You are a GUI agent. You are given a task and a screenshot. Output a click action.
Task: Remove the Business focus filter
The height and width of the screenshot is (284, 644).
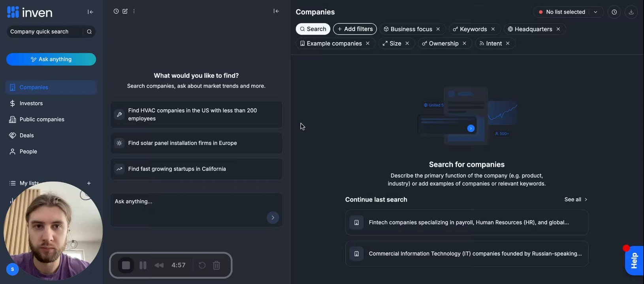click(x=438, y=29)
